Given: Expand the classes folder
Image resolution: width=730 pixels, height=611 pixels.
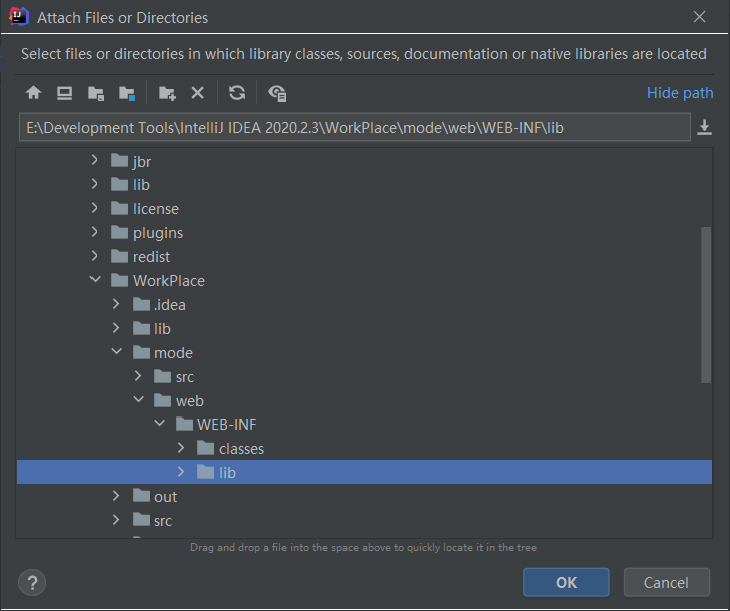Looking at the screenshot, I should [x=181, y=448].
